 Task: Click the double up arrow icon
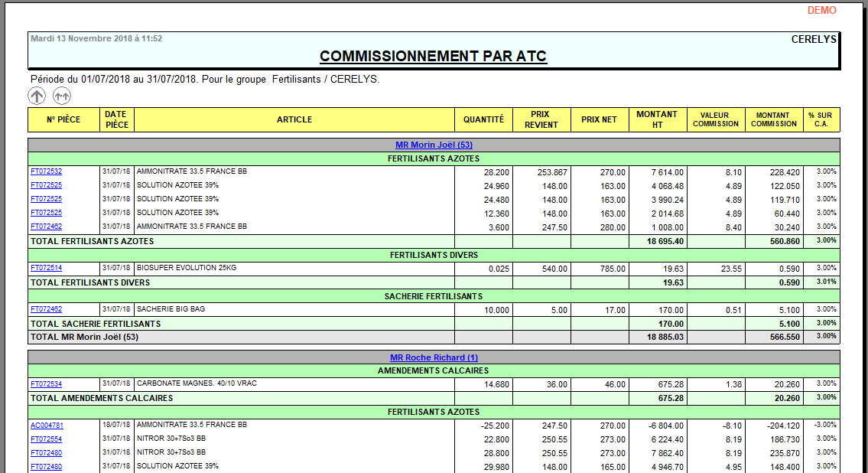[x=61, y=95]
